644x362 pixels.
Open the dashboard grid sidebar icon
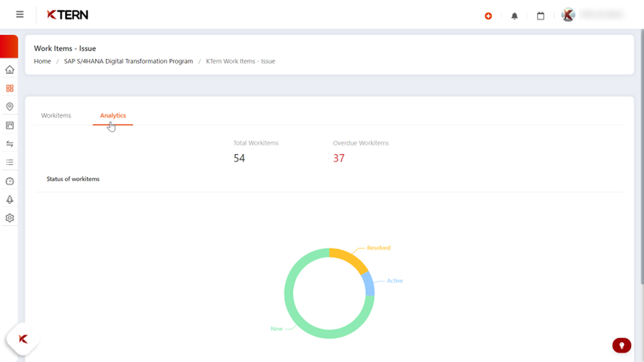(10, 88)
